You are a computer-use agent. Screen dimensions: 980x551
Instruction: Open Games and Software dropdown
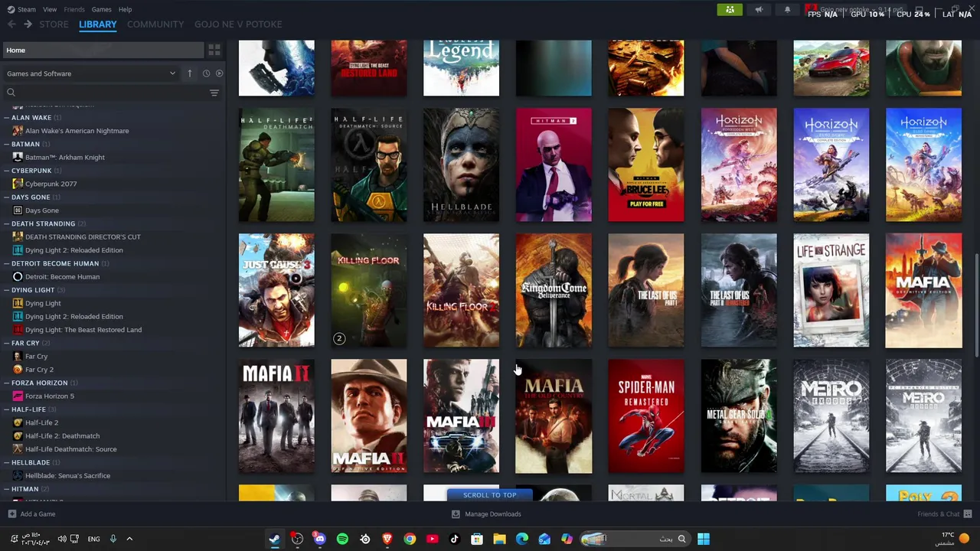[91, 73]
